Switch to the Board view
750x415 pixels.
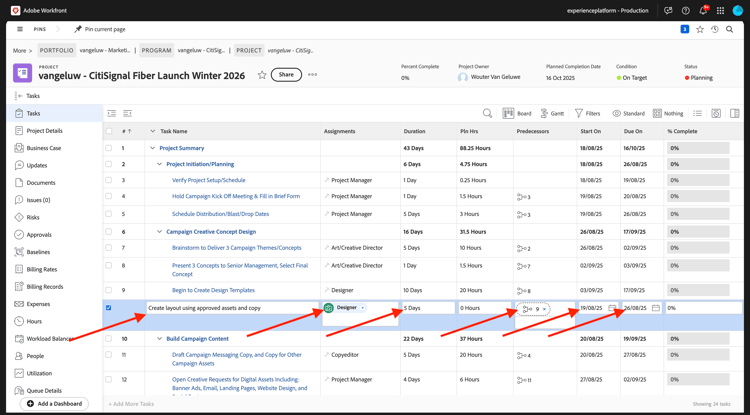pos(517,113)
